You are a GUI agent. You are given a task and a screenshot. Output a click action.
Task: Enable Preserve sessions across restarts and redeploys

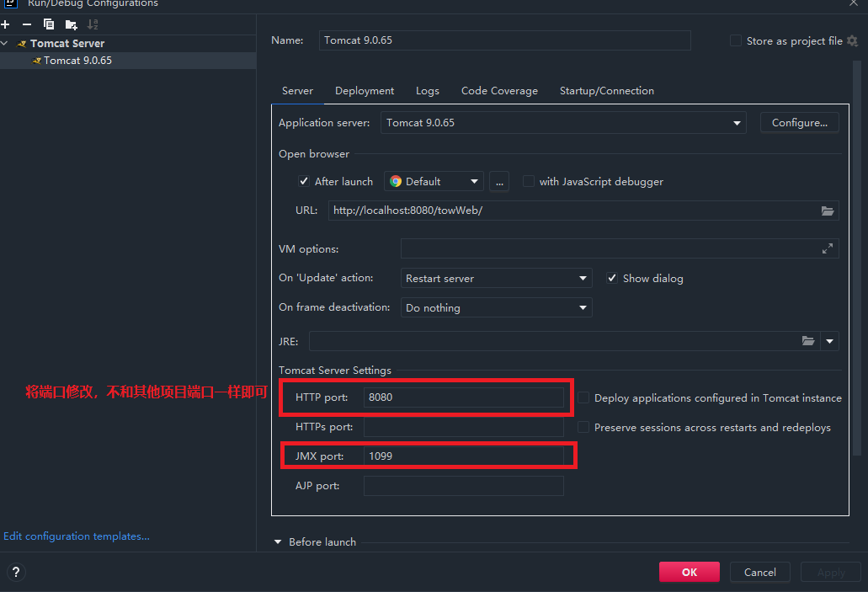[583, 427]
